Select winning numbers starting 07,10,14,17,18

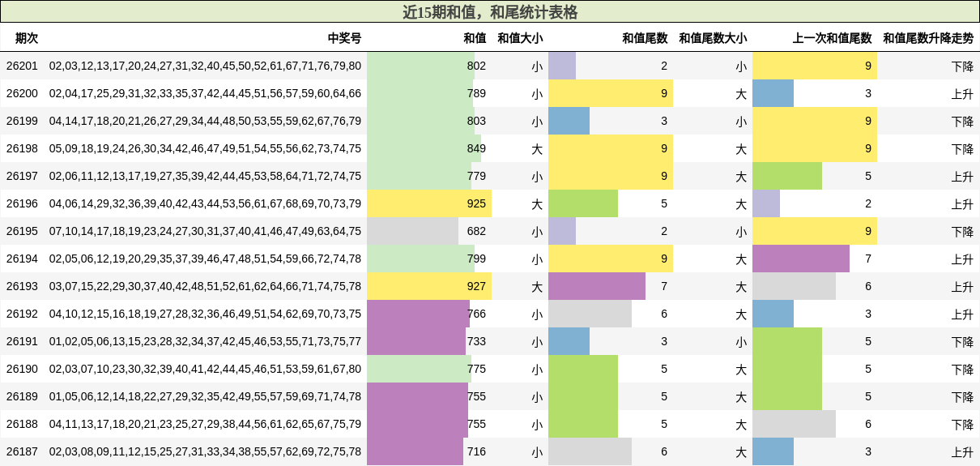[205, 231]
